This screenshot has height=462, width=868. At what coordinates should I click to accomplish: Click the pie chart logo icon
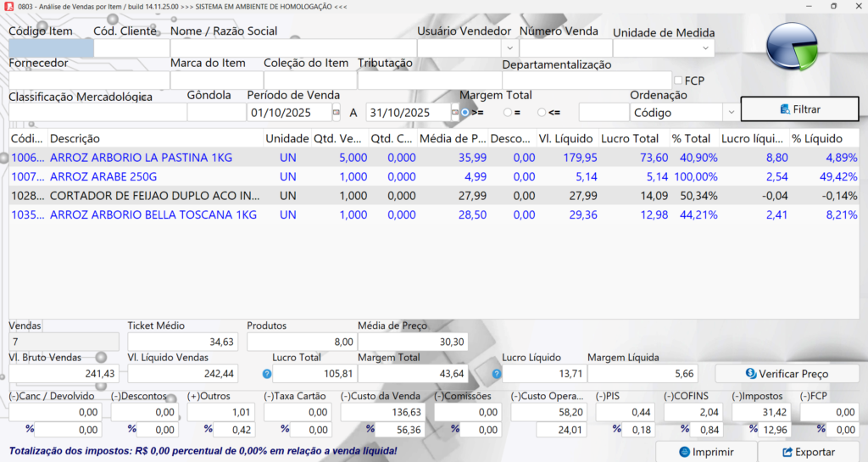(x=792, y=47)
